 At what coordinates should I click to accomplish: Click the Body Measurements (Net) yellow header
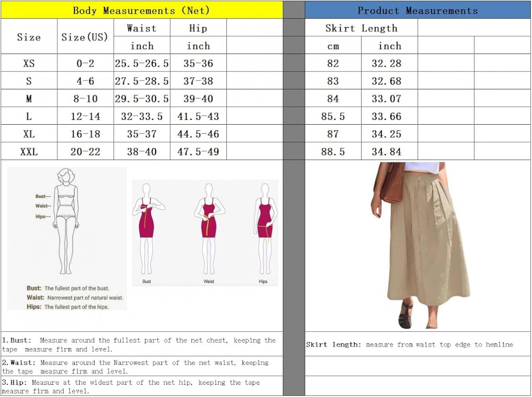pos(142,10)
